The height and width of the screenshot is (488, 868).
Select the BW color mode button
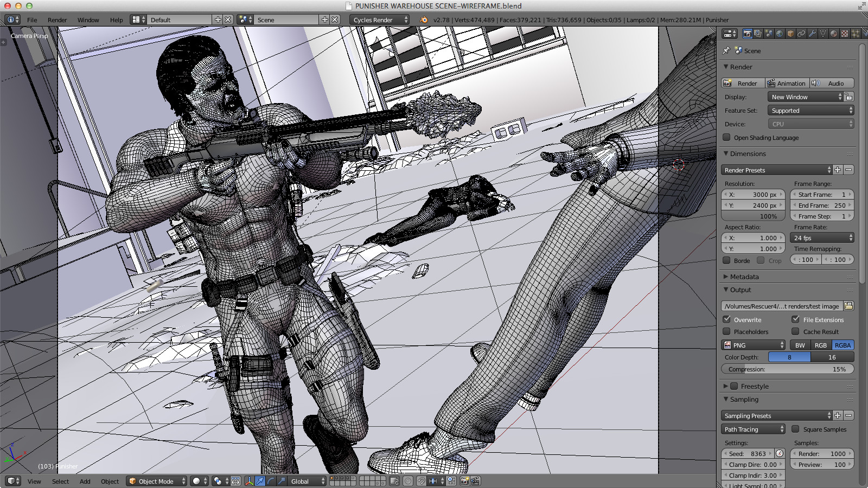point(800,345)
